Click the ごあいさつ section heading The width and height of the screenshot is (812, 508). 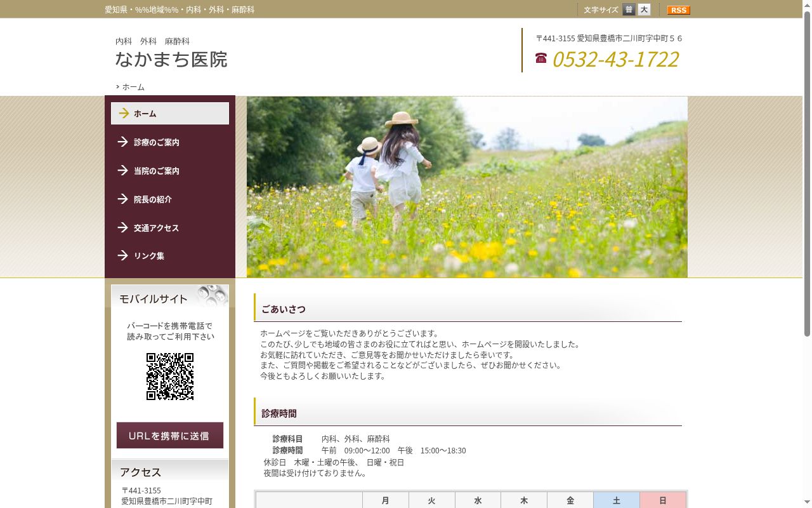click(x=468, y=309)
